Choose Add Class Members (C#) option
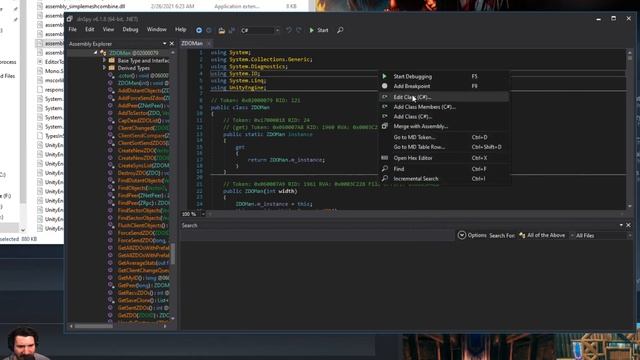Image resolution: width=640 pixels, height=360 pixels. click(444, 107)
